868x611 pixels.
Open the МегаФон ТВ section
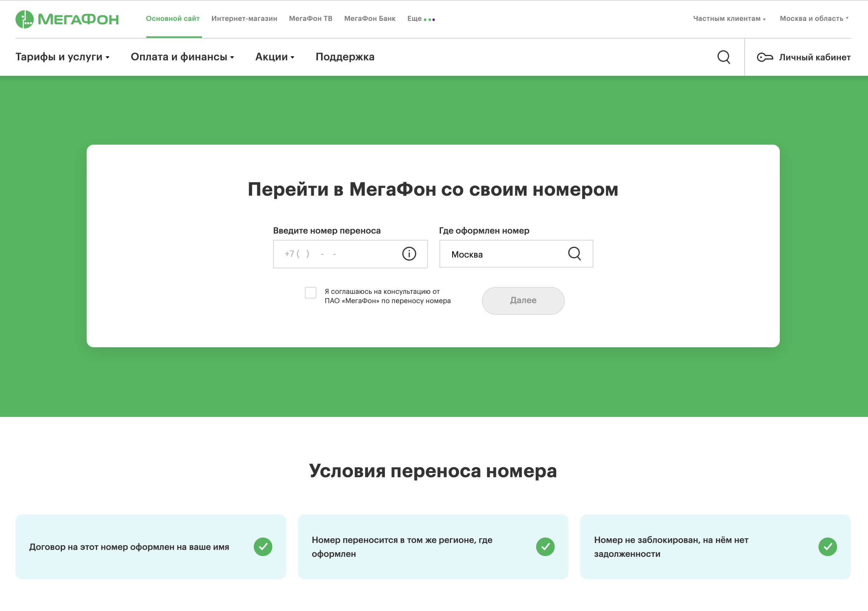coord(311,18)
